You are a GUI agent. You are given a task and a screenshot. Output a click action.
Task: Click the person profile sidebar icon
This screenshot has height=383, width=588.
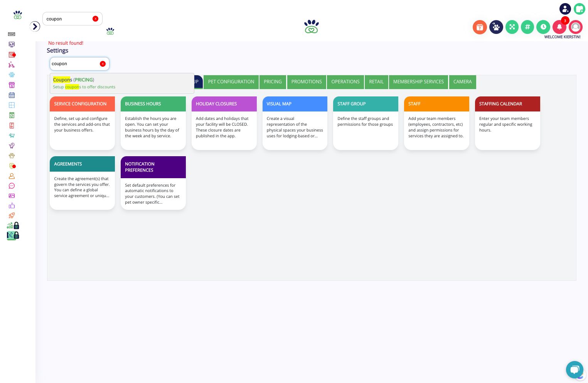pyautogui.click(x=12, y=176)
